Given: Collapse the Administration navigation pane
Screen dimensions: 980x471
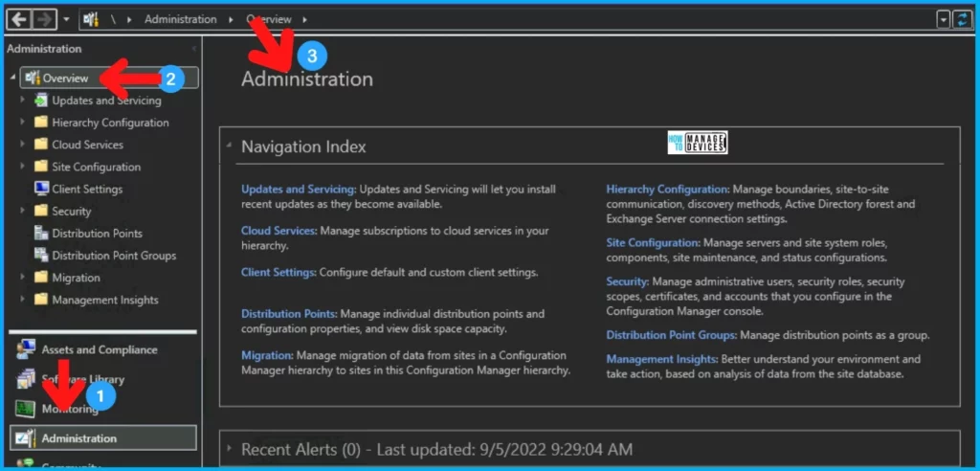Looking at the screenshot, I should 193,49.
